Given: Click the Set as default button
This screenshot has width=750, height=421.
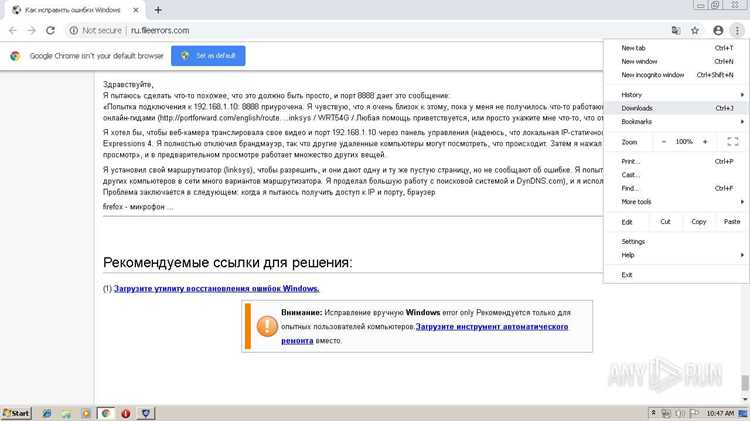Looking at the screenshot, I should (208, 55).
